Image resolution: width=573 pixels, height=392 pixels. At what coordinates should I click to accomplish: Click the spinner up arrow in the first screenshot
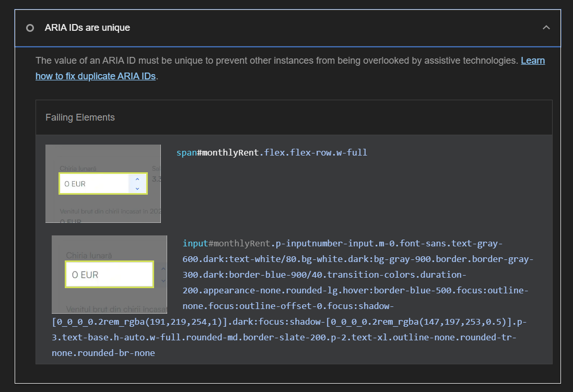tap(137, 179)
